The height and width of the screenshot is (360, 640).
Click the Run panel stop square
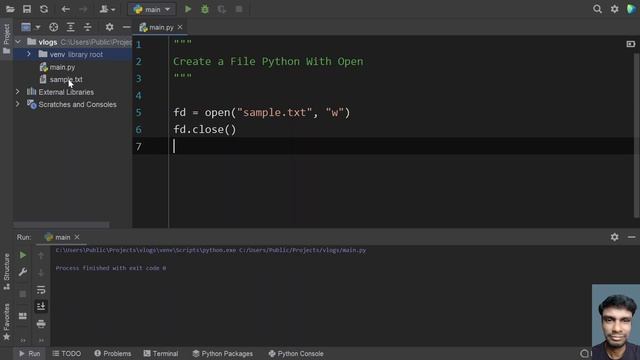tap(23, 294)
